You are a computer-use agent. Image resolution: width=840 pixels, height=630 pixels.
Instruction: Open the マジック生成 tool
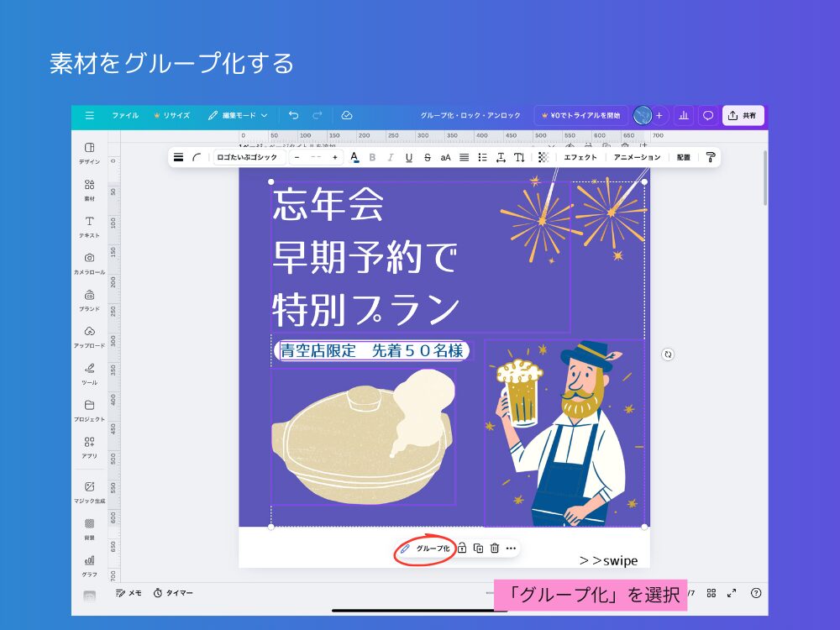pyautogui.click(x=89, y=490)
